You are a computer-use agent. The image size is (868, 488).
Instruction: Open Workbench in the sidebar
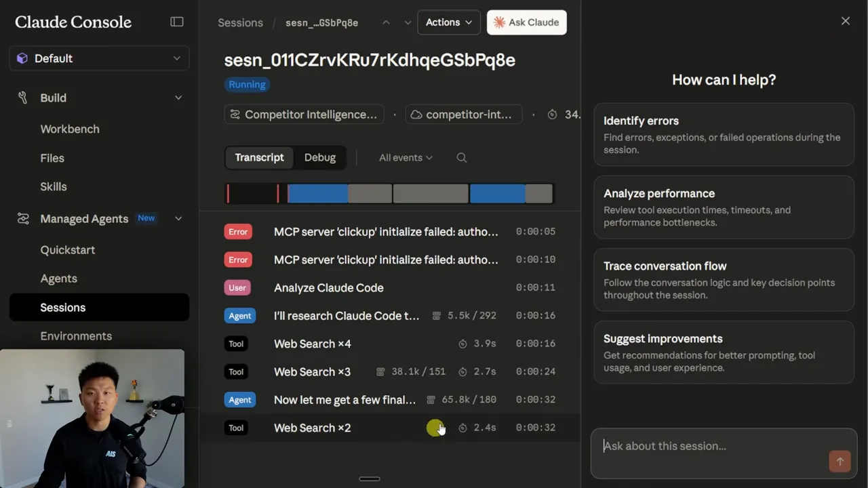point(70,129)
